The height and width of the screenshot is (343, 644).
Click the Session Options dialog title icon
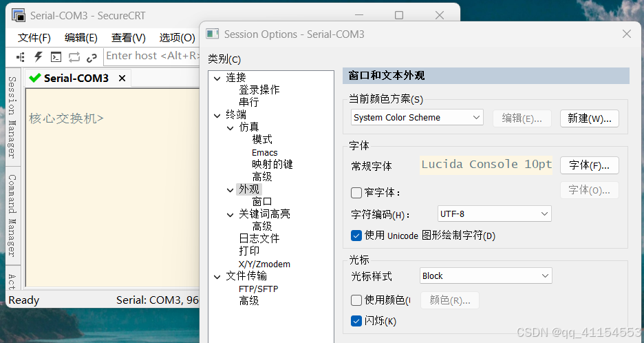tap(213, 34)
